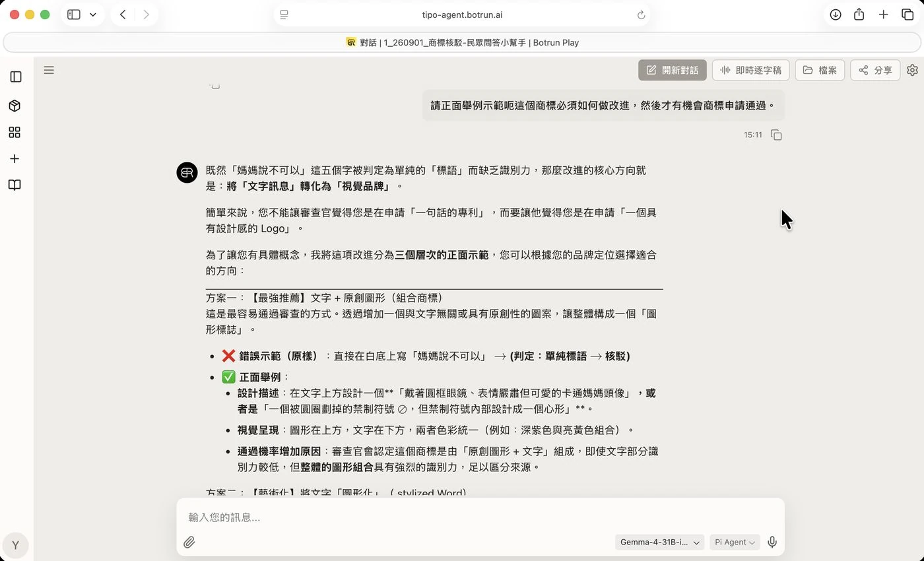Reload the tipo-agent.botrun.ai page
Viewport: 924px width, 561px height.
[x=641, y=15]
